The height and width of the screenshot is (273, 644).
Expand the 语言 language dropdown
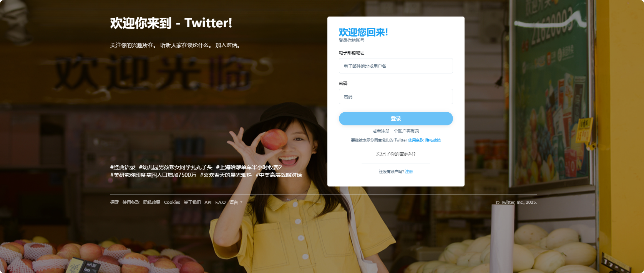click(236, 202)
